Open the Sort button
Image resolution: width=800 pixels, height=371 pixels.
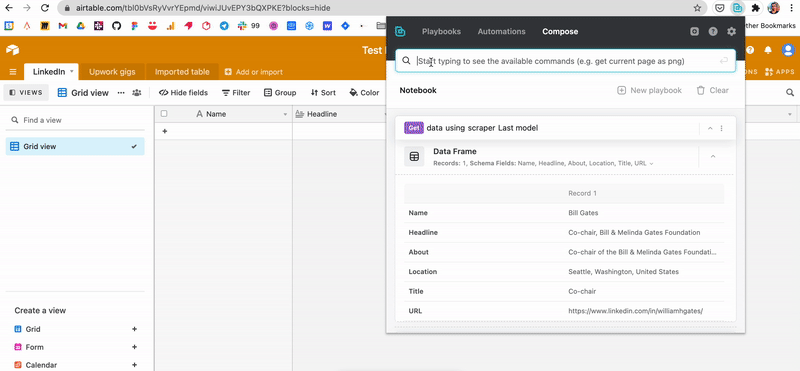(x=323, y=92)
